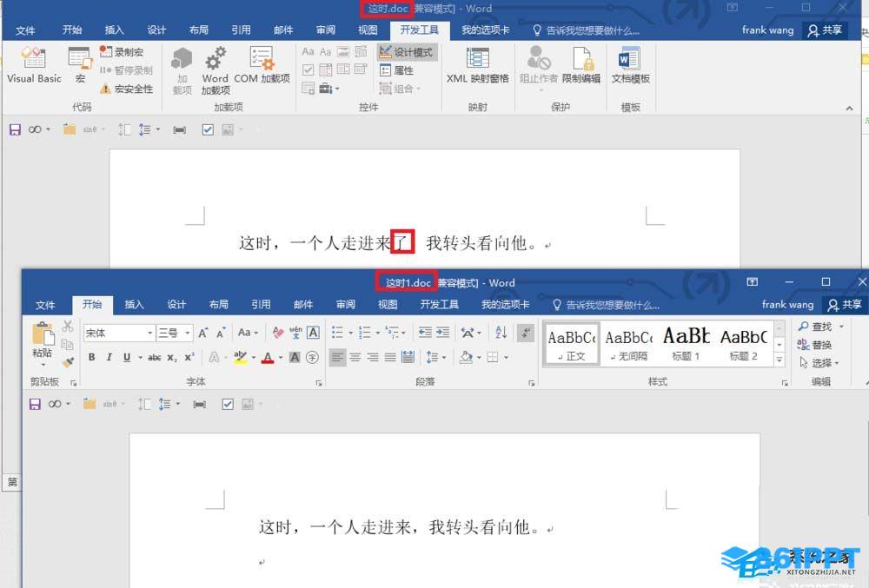869x588 pixels.
Task: Clear formatting with eraser icon
Action: (278, 332)
